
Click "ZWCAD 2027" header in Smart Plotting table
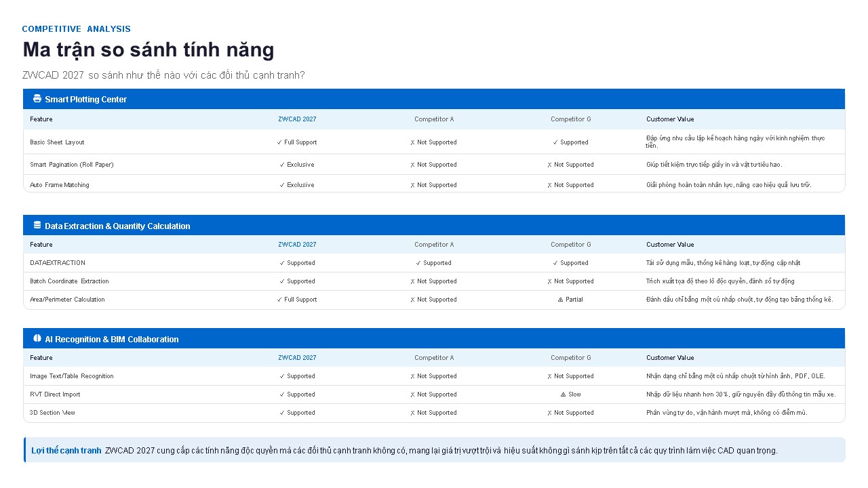point(297,119)
